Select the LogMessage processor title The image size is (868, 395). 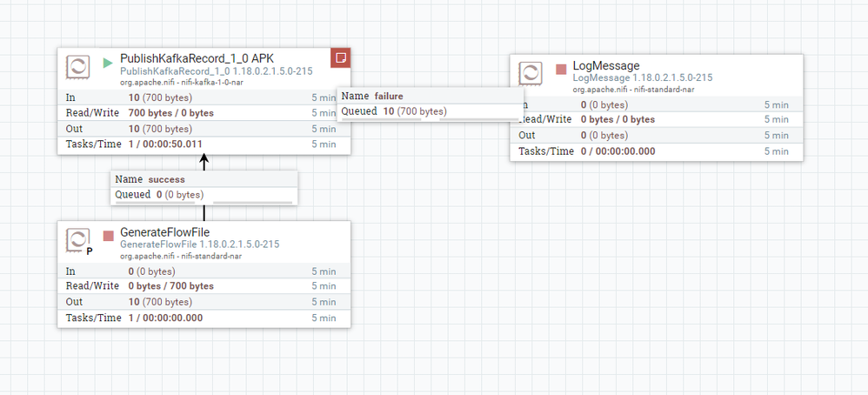point(606,66)
